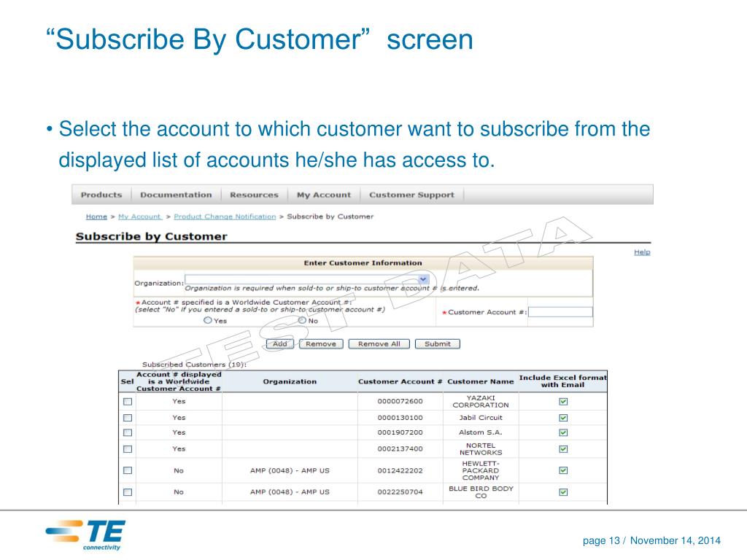Image resolution: width=747 pixels, height=560 pixels.
Task: Tick Sel checkbox for Jabil Circuit row
Action: tap(127, 418)
